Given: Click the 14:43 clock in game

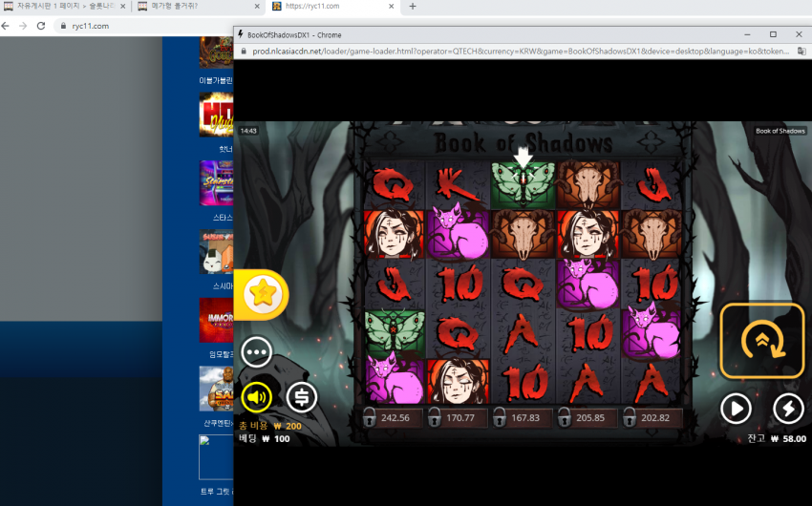Looking at the screenshot, I should (248, 131).
